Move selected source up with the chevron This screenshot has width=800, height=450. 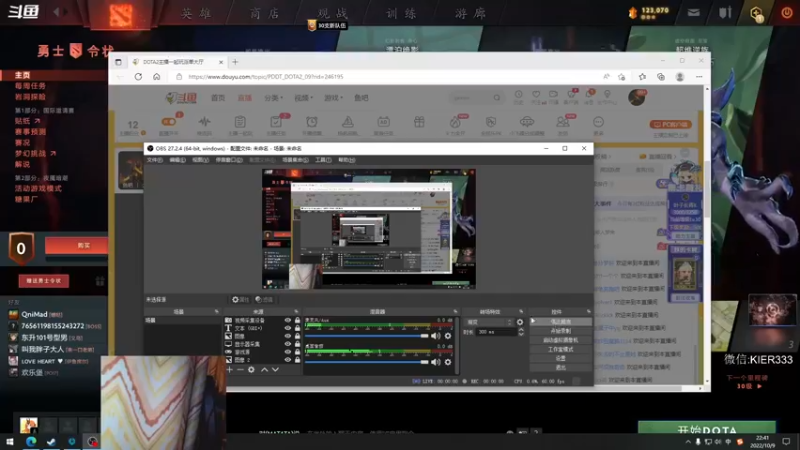click(264, 369)
